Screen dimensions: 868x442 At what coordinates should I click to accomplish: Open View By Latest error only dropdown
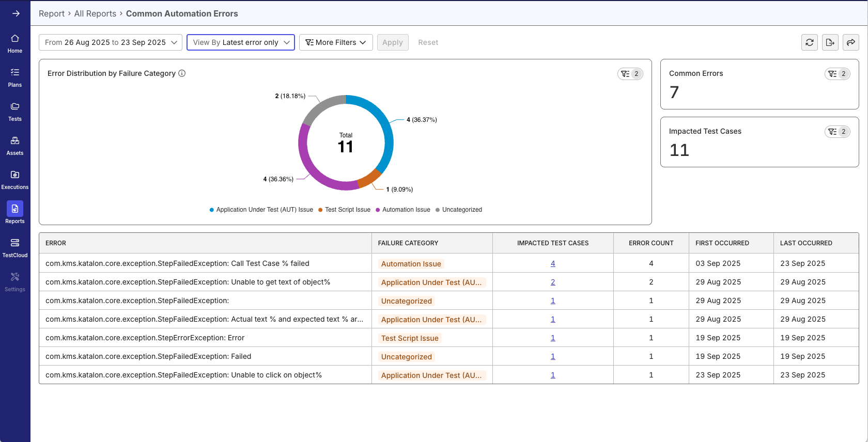pos(241,42)
